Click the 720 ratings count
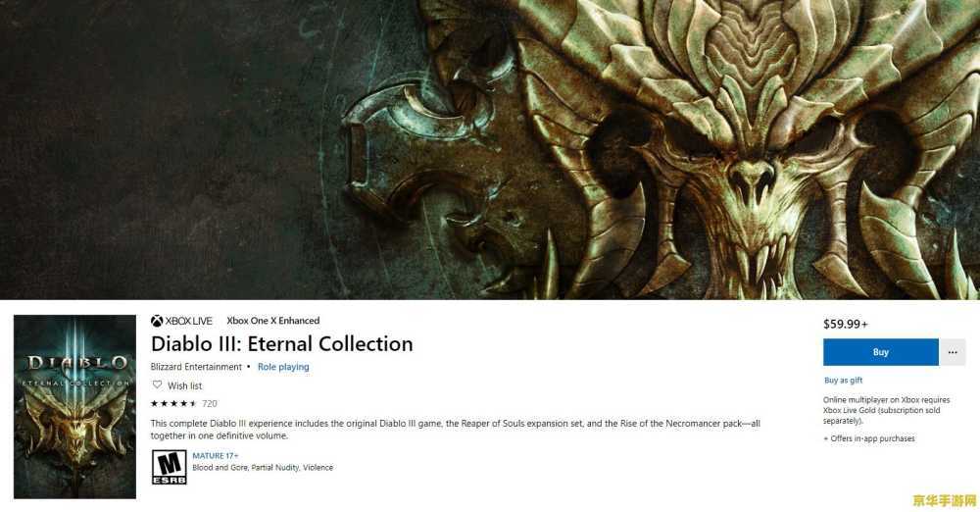Image resolution: width=980 pixels, height=512 pixels. 210,404
